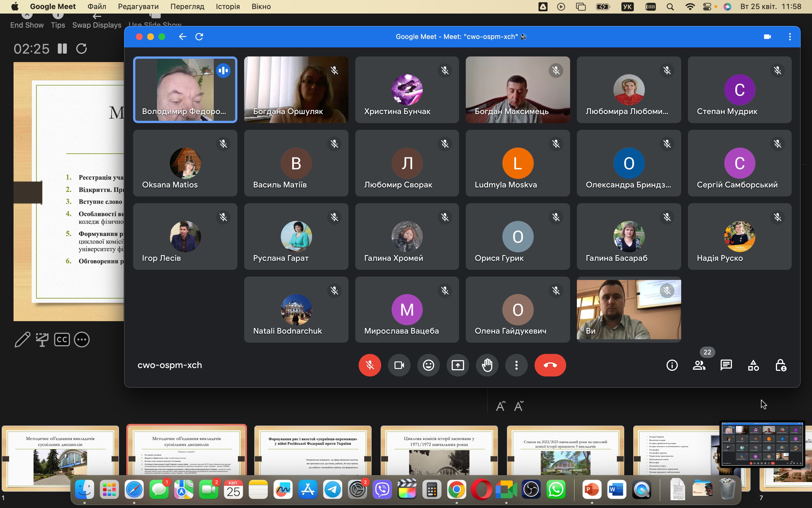
Task: Open Spotlight search in menu bar
Action: pos(670,7)
